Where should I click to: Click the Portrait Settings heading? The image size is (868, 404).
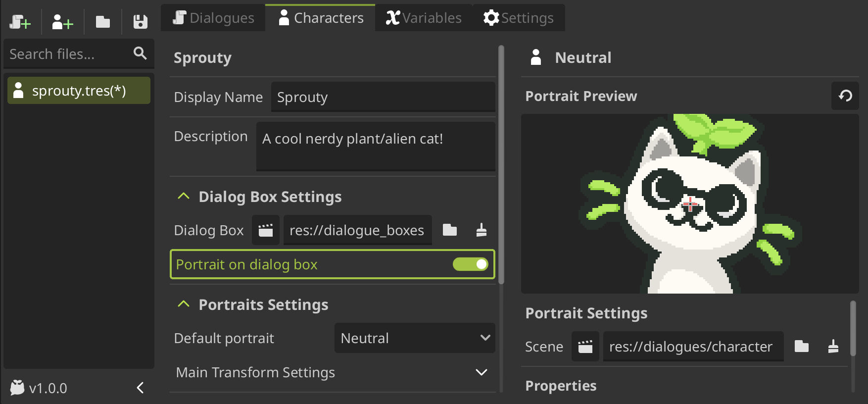586,313
